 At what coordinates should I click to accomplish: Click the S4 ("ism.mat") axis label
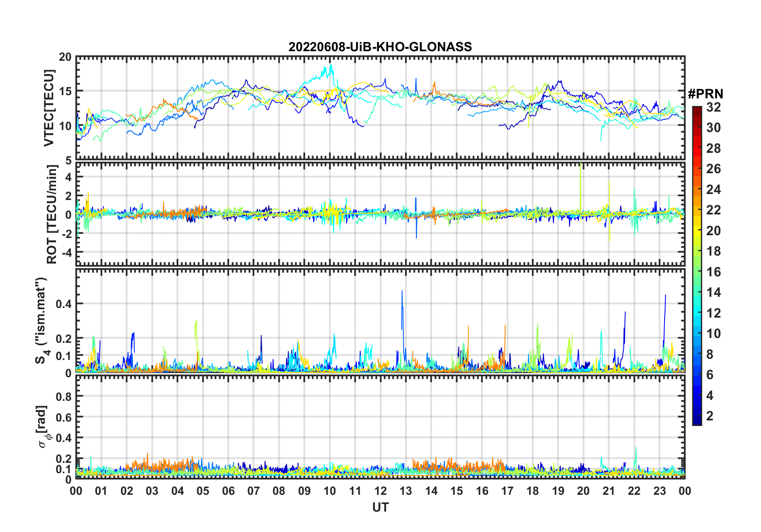(41, 321)
